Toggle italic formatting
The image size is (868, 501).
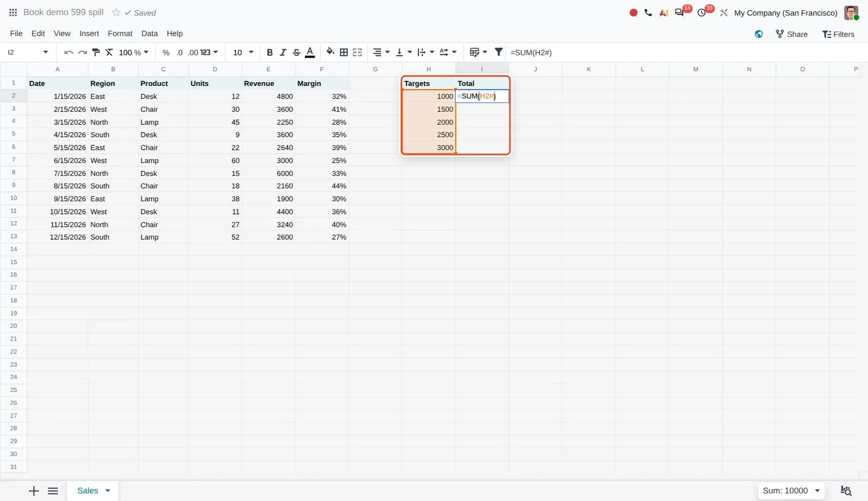pyautogui.click(x=283, y=53)
